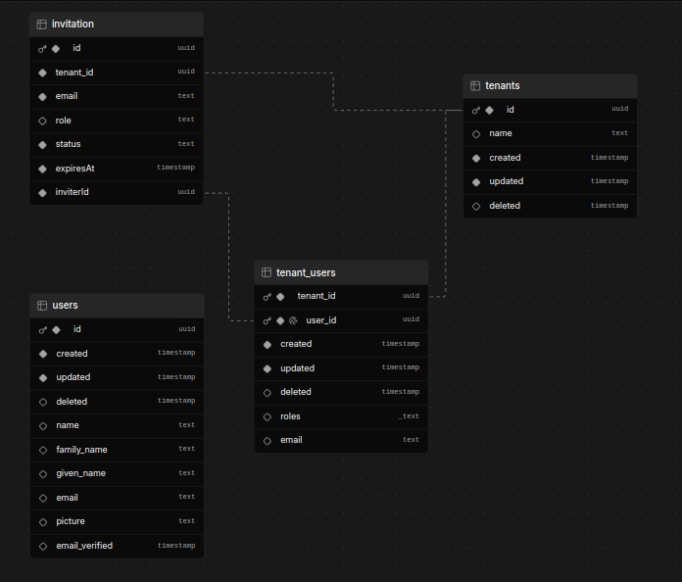Image resolution: width=682 pixels, height=582 pixels.
Task: Select created column in users table
Action: pos(117,354)
